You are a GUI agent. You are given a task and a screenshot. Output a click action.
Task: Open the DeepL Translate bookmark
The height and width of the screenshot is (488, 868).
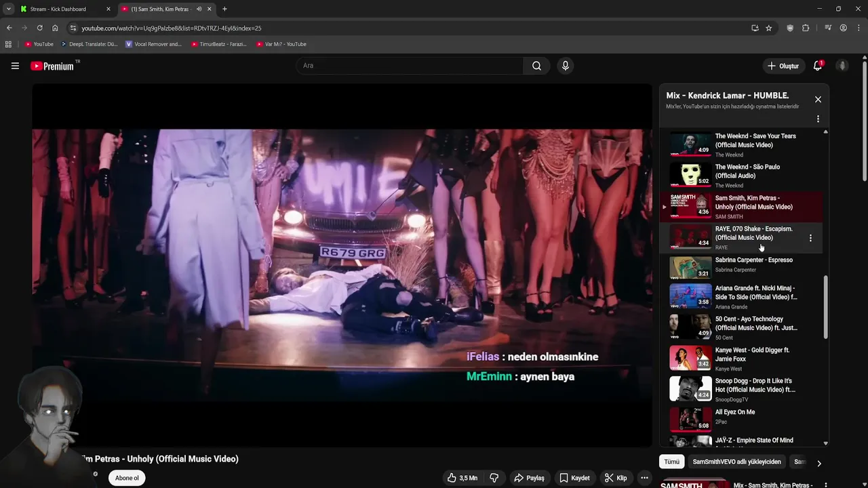tap(89, 44)
